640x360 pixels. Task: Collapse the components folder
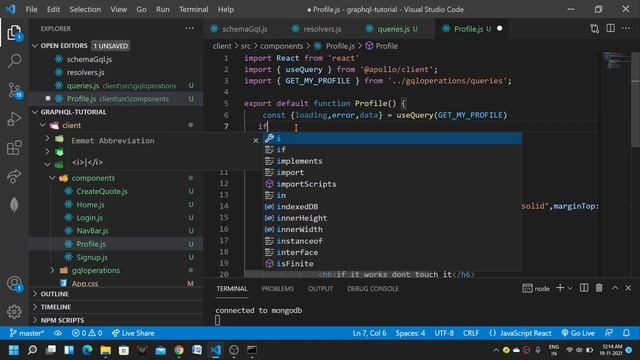pos(52,178)
